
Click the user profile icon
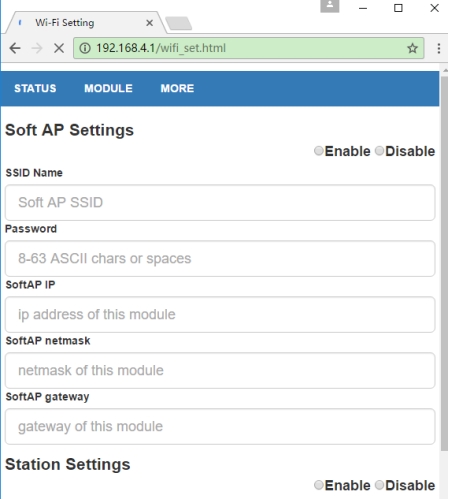click(x=330, y=6)
